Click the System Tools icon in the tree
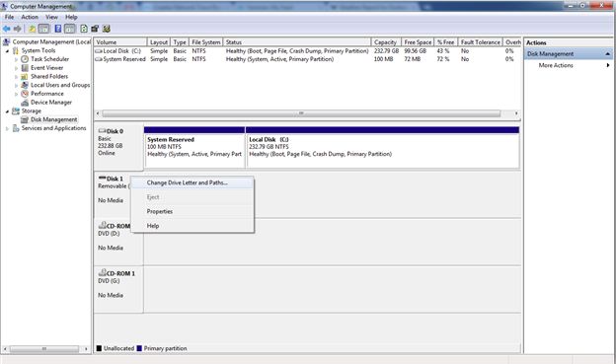The image size is (616, 364). (x=16, y=50)
